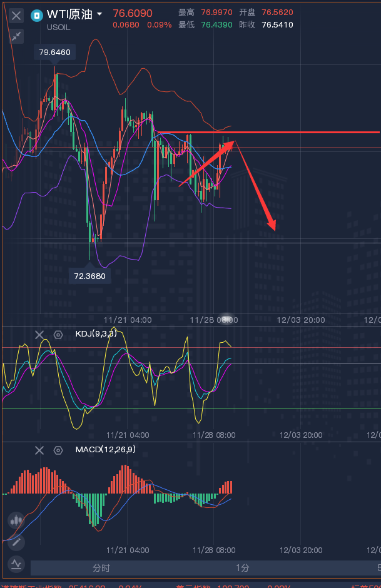Open the indicators line-chart icon

[16, 564]
